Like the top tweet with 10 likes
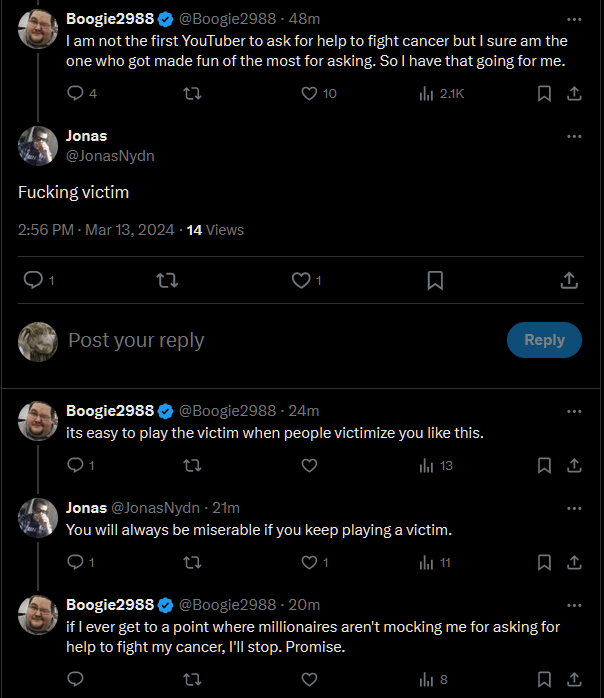 (x=310, y=93)
